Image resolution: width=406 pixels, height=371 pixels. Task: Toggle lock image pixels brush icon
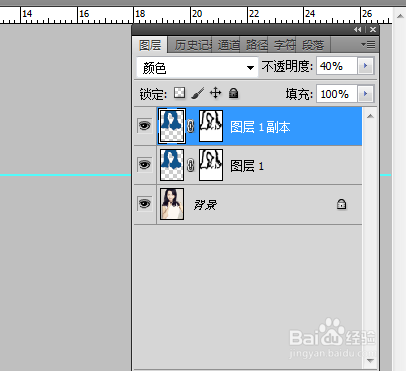tap(198, 93)
